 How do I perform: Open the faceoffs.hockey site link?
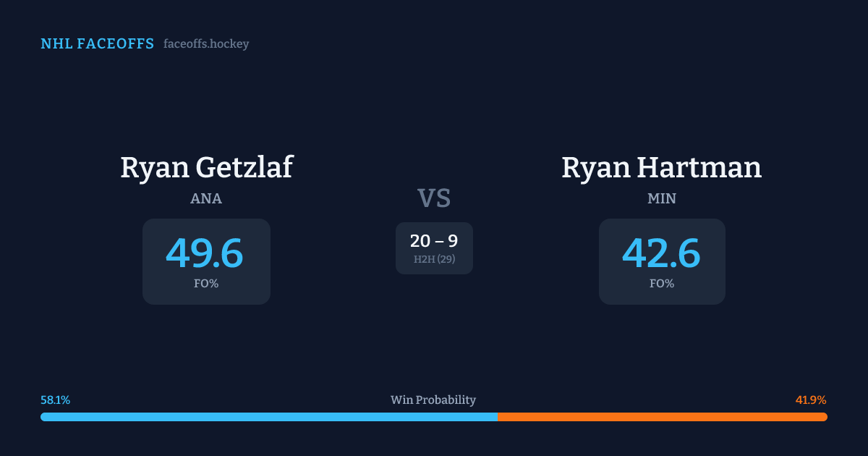tap(206, 44)
